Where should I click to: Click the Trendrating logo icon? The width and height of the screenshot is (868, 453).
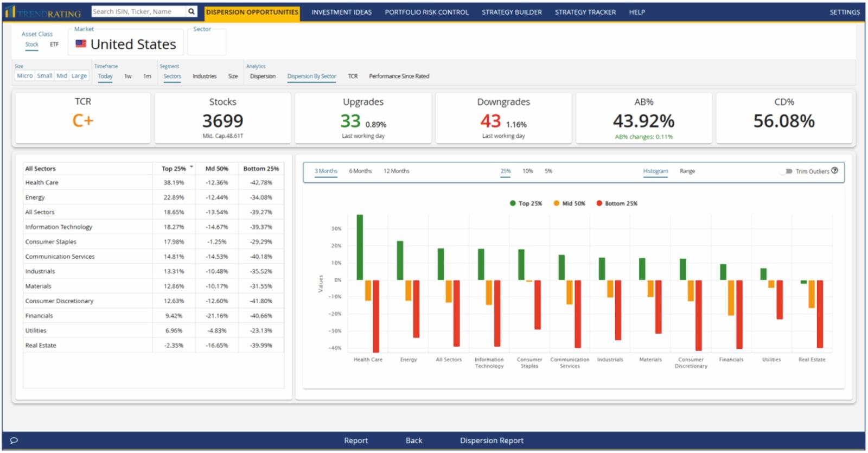pyautogui.click(x=10, y=11)
